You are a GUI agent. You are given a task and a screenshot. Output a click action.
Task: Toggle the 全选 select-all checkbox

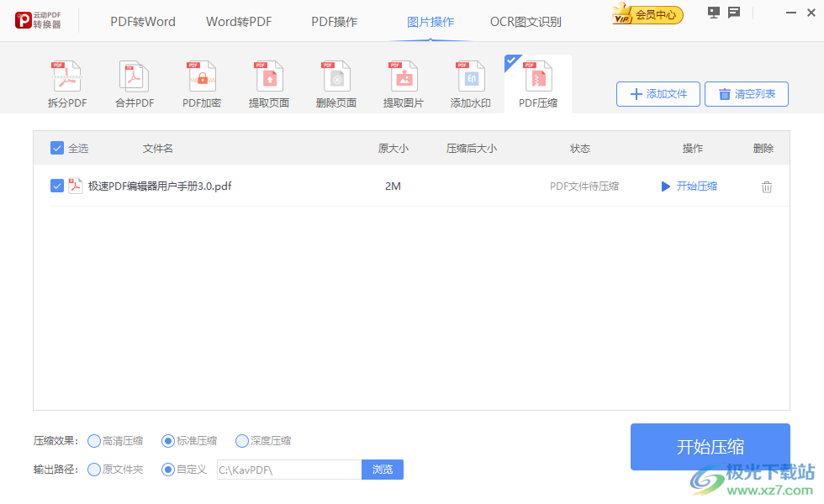[57, 148]
